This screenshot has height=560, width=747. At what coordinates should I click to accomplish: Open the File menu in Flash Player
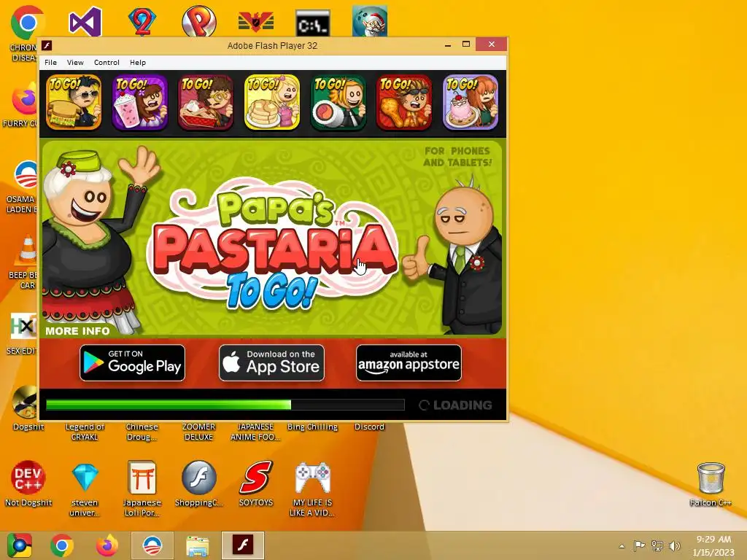(x=50, y=63)
